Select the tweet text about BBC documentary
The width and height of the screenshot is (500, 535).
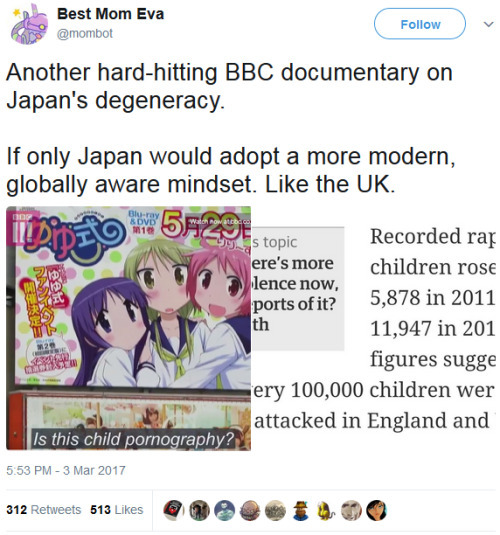[231, 128]
